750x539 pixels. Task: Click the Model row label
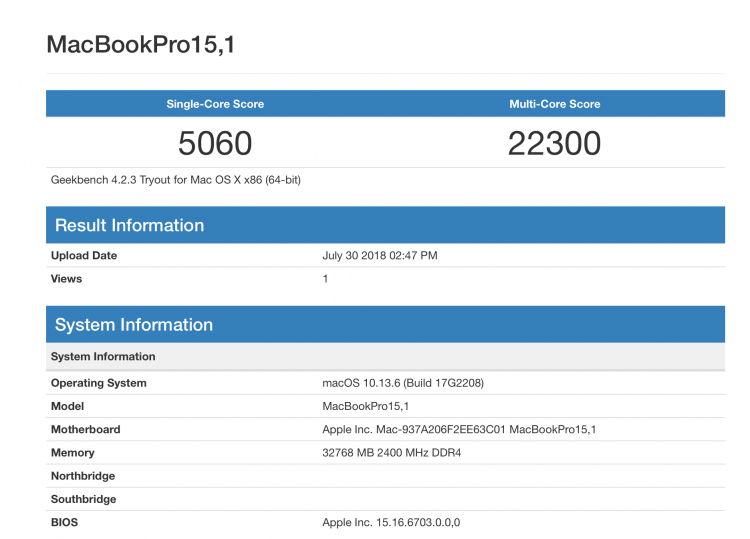[x=67, y=406]
